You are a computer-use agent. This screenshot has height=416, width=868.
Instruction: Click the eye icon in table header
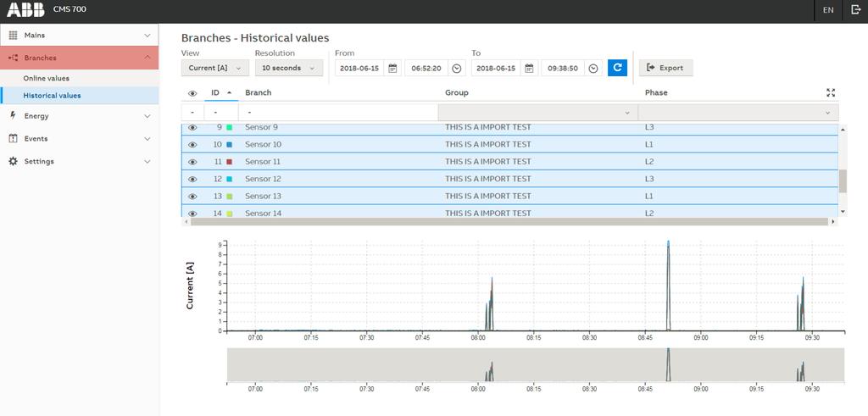[192, 93]
